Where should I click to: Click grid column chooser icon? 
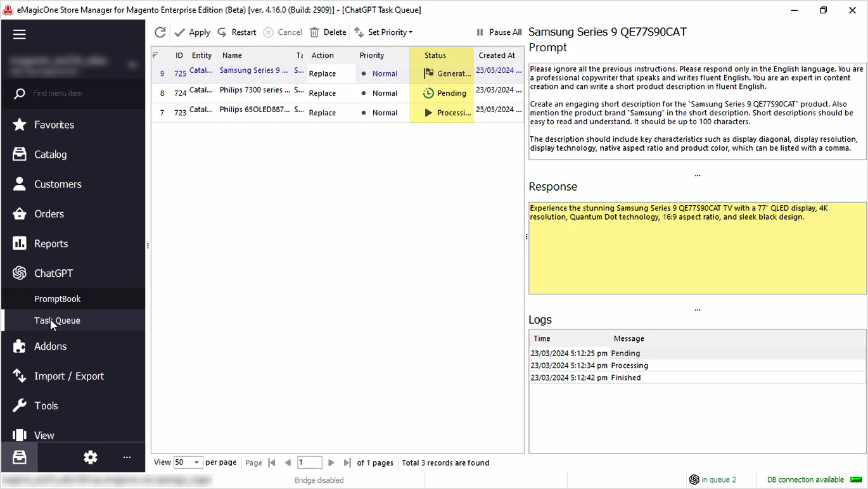156,55
